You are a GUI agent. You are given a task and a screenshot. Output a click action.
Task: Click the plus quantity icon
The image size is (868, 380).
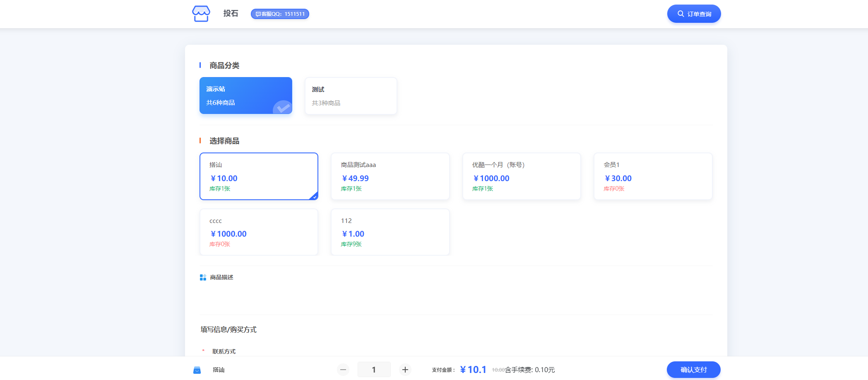tap(405, 370)
